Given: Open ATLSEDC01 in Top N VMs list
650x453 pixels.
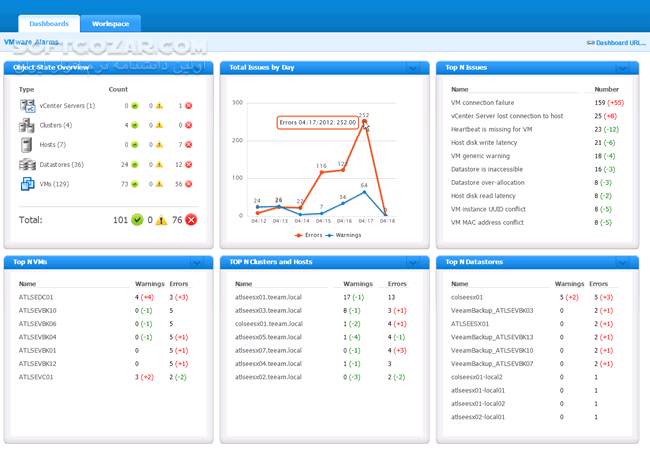Looking at the screenshot, I should coord(38,297).
